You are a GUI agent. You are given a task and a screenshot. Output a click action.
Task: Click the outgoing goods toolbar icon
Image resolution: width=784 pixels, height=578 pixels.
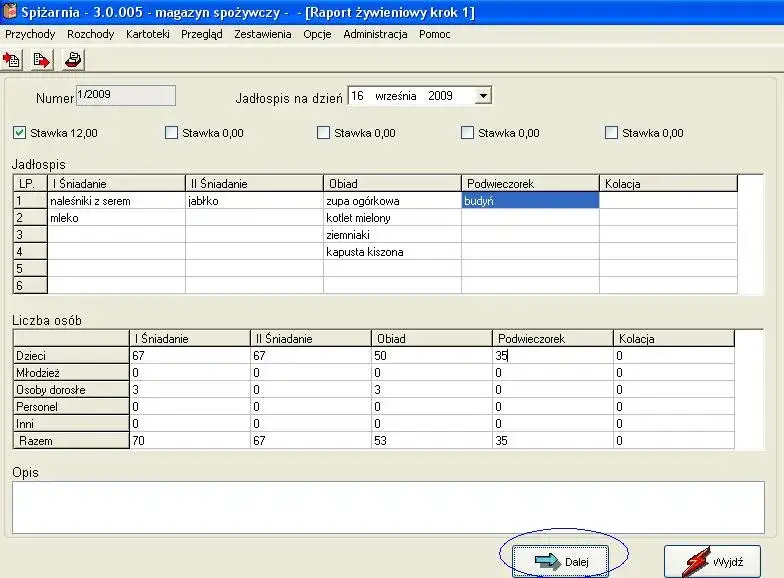coord(42,60)
